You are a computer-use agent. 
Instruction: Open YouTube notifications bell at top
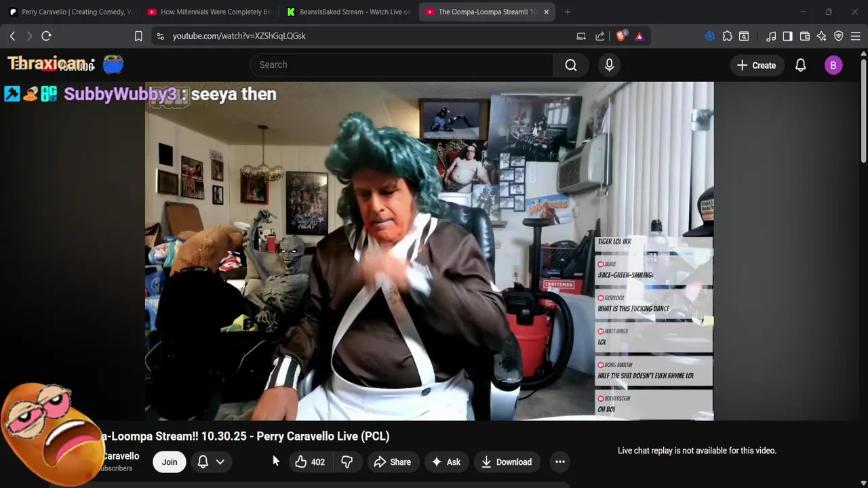(800, 65)
